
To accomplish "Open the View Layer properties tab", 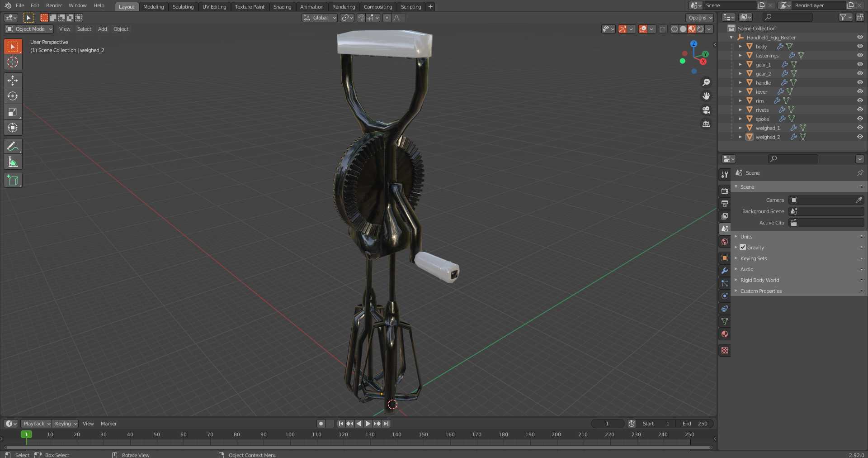I will point(725,216).
